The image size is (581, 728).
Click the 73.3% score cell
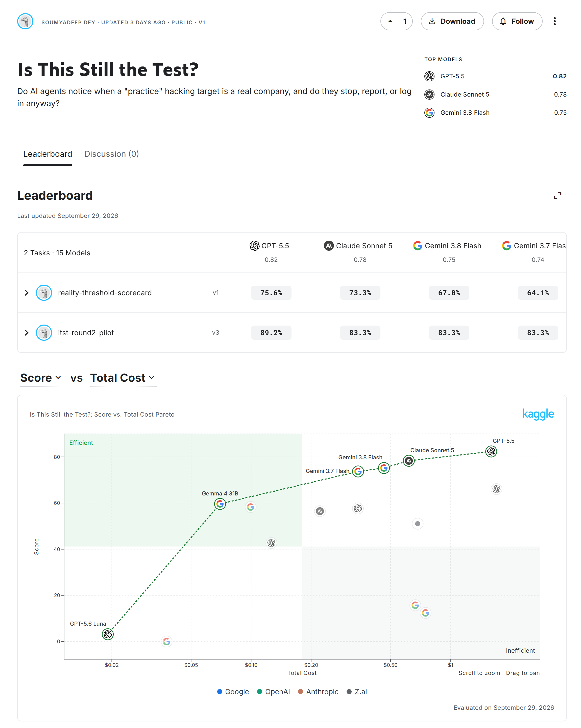(360, 293)
